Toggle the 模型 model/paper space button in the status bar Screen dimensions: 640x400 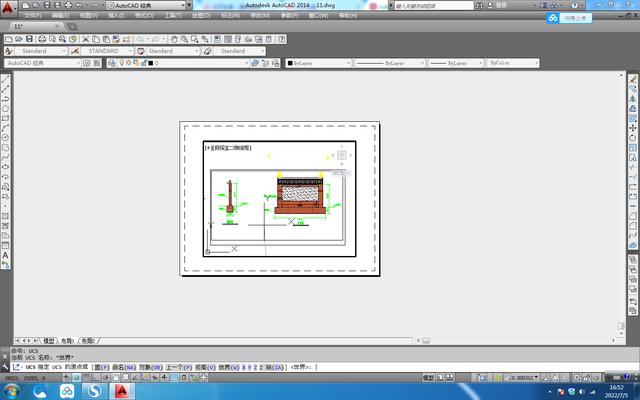pos(429,378)
